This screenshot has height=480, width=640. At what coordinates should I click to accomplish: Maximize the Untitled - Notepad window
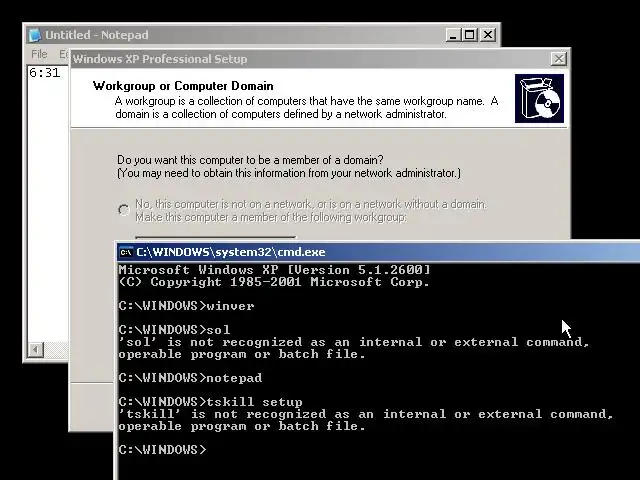(x=469, y=35)
